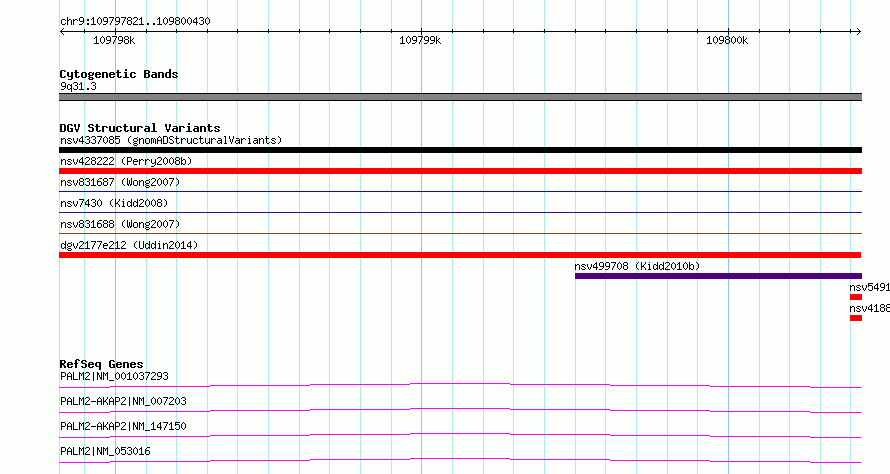Click the nsv831688 (Wong2007) brown variant line
The width and height of the screenshot is (890, 474).
(x=460, y=234)
